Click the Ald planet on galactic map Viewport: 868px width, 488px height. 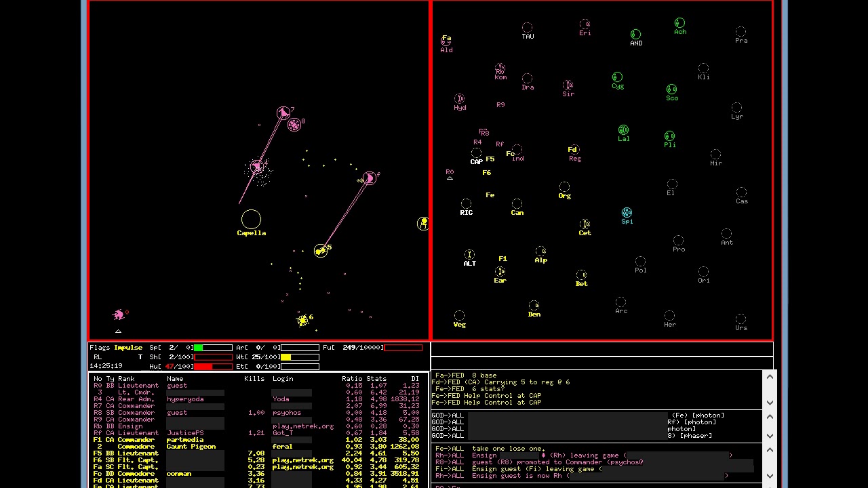coord(446,41)
